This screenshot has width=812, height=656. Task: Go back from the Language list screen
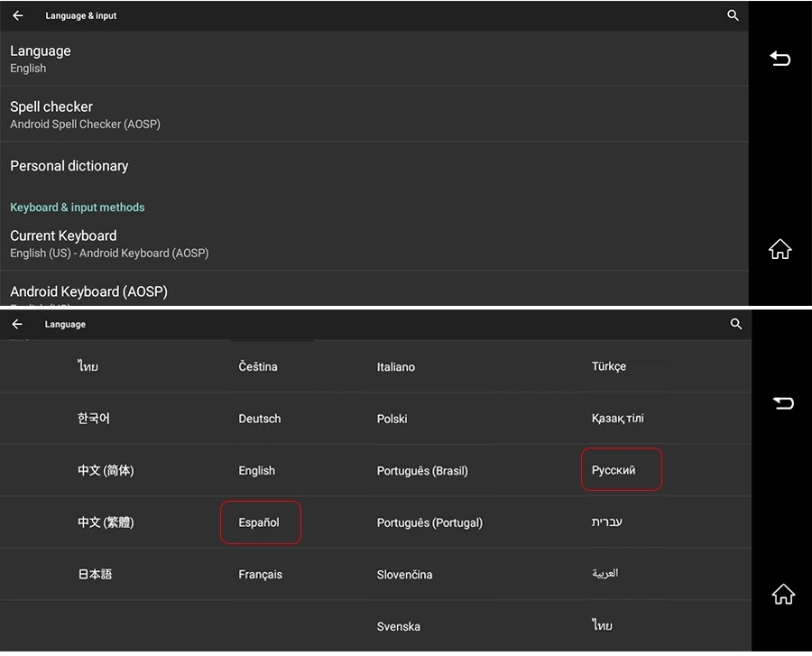click(17, 324)
